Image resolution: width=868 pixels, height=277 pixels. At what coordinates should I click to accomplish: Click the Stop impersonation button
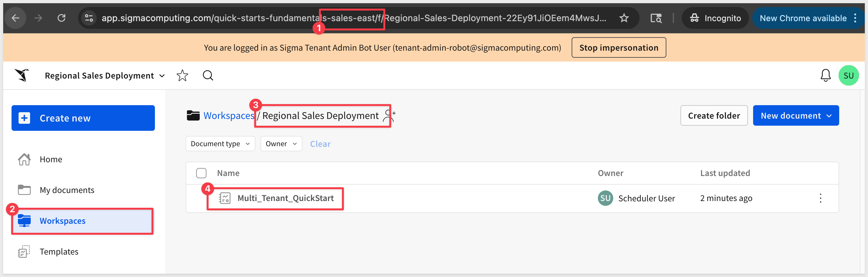pos(618,47)
